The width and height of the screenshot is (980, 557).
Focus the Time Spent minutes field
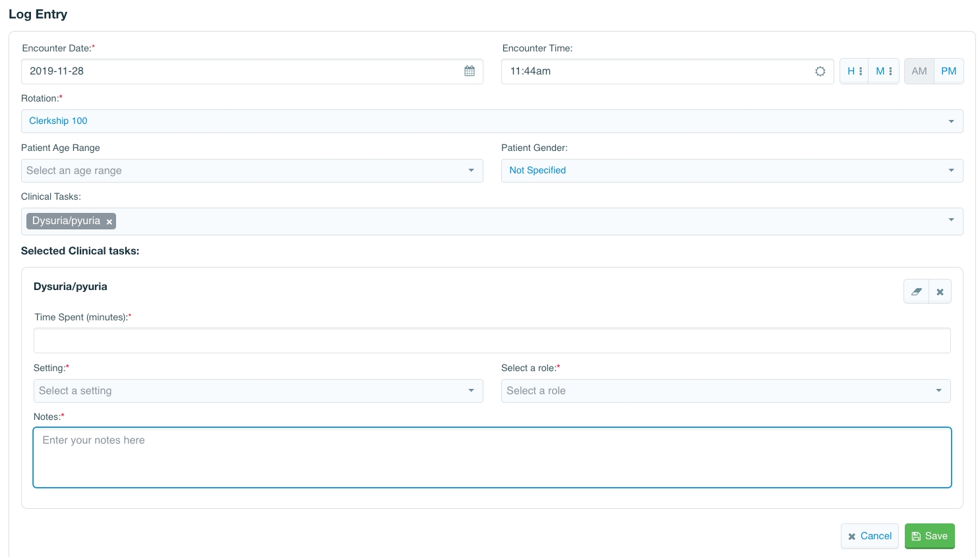click(x=491, y=341)
